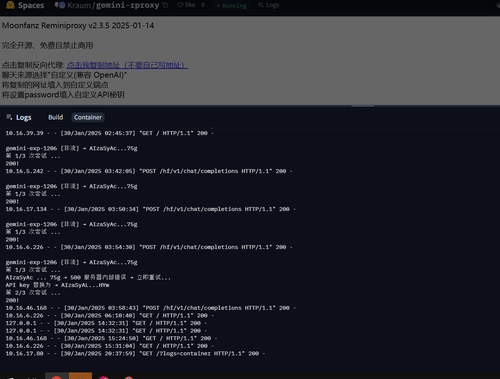Click the like count showing 0
This screenshot has width=500, height=379.
(x=203, y=5)
